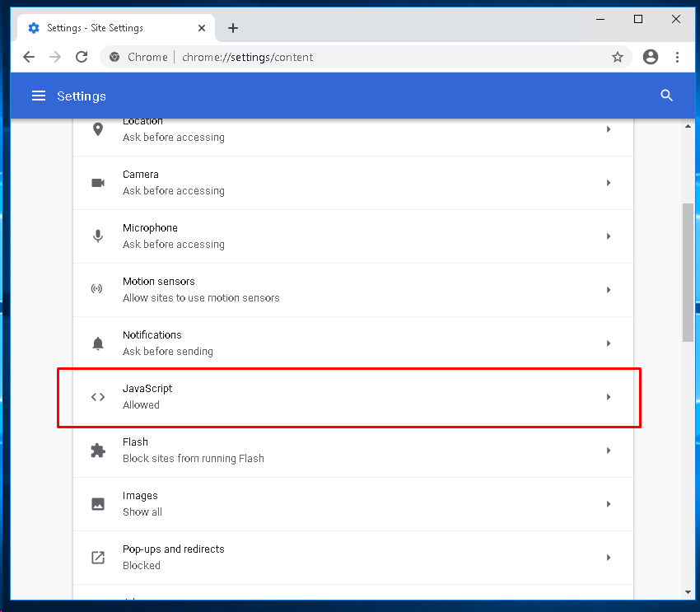Expand the Motion sensors row arrow
The height and width of the screenshot is (612, 700).
[x=609, y=290]
